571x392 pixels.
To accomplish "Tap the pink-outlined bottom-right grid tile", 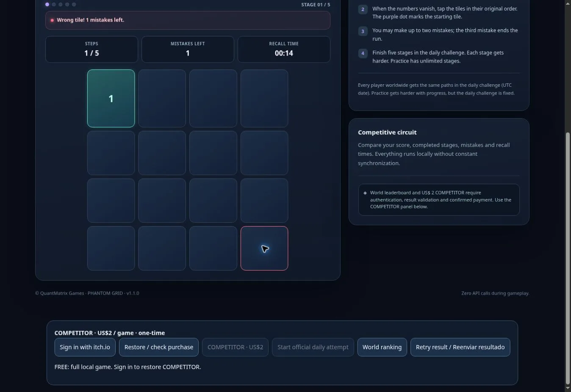I will coord(264,248).
